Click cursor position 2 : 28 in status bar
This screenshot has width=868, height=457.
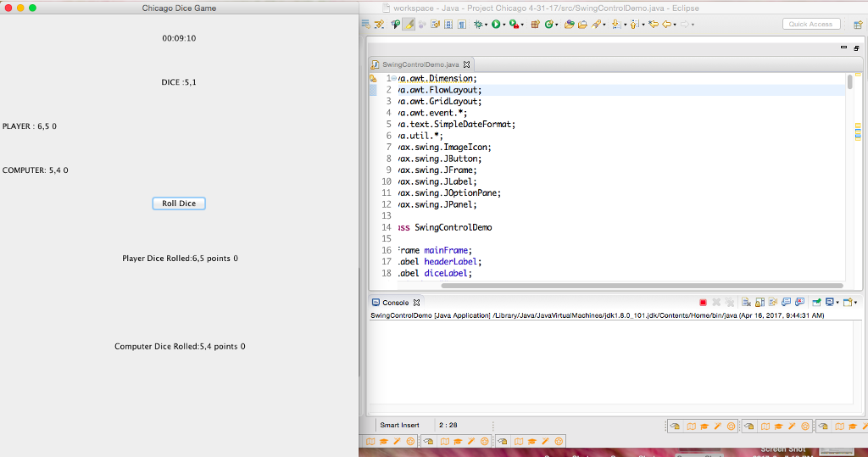tap(448, 425)
